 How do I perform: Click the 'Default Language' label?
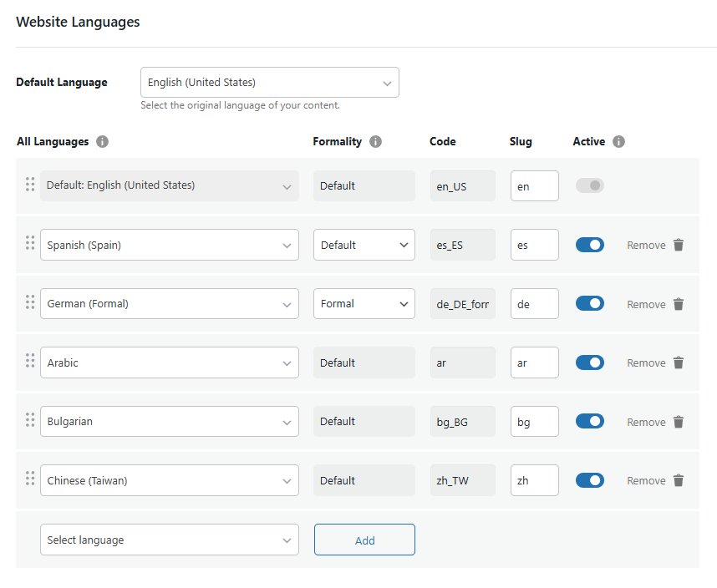pyautogui.click(x=62, y=82)
